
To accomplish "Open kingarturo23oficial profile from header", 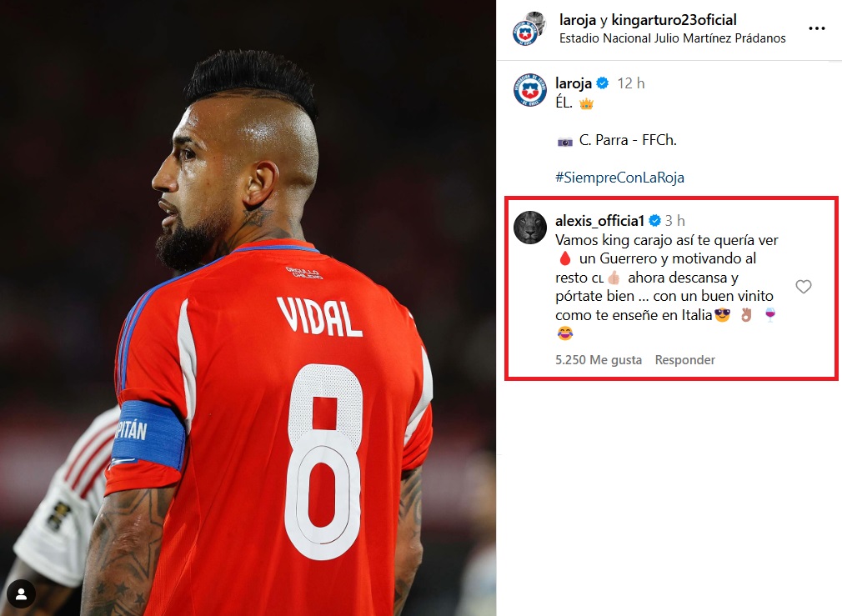I will click(674, 20).
